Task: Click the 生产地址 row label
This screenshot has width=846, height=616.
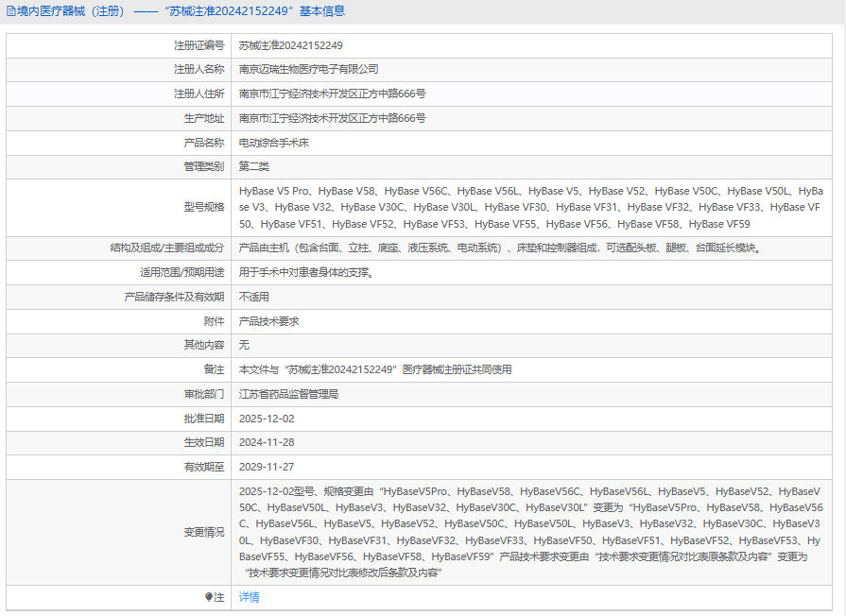Action: pyautogui.click(x=204, y=118)
